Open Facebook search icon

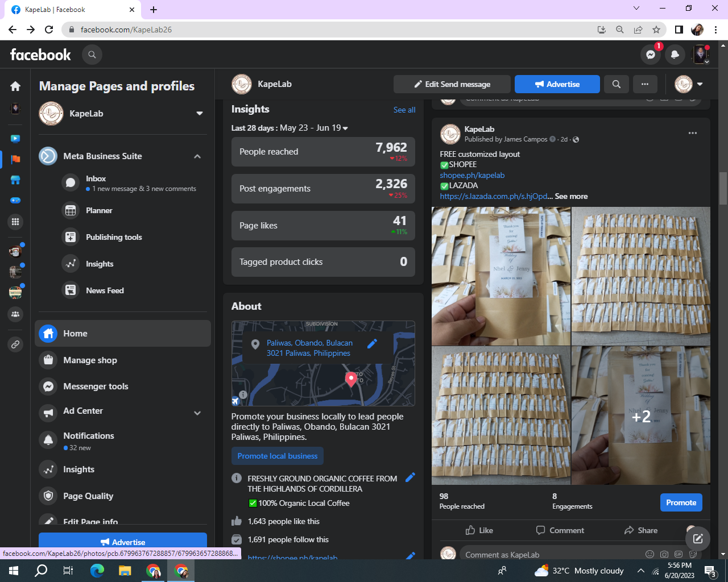tap(92, 55)
